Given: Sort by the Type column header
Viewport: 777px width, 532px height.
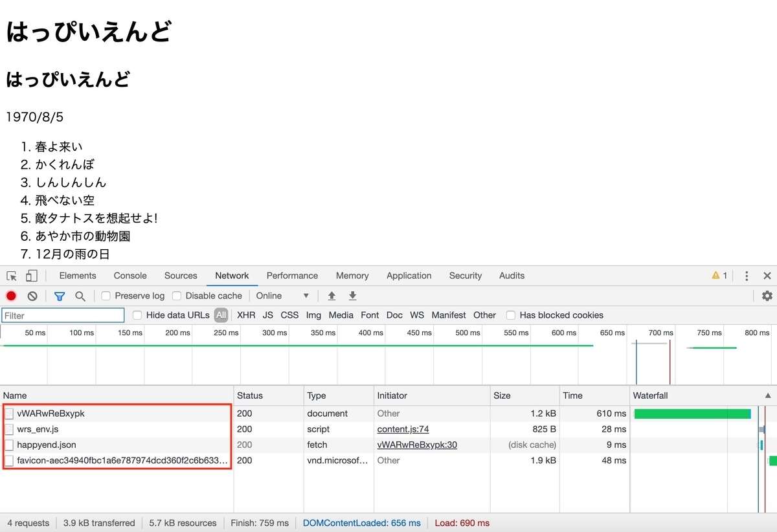Looking at the screenshot, I should 339,395.
